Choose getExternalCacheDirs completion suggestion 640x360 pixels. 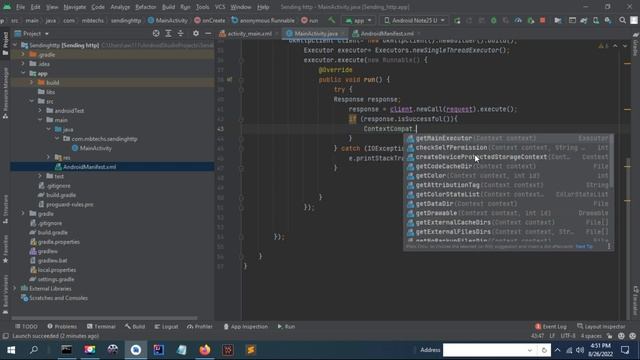[508, 222]
